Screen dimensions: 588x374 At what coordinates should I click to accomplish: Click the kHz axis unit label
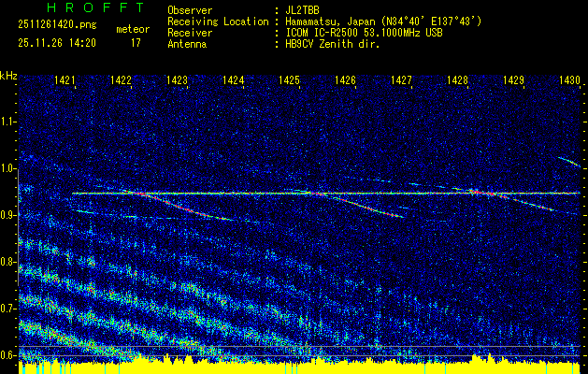[x=8, y=75]
